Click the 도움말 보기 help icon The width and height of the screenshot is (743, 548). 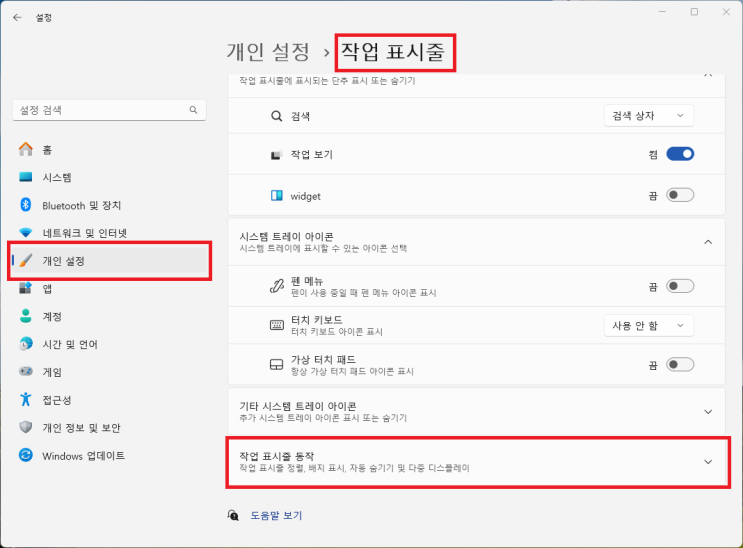click(233, 515)
